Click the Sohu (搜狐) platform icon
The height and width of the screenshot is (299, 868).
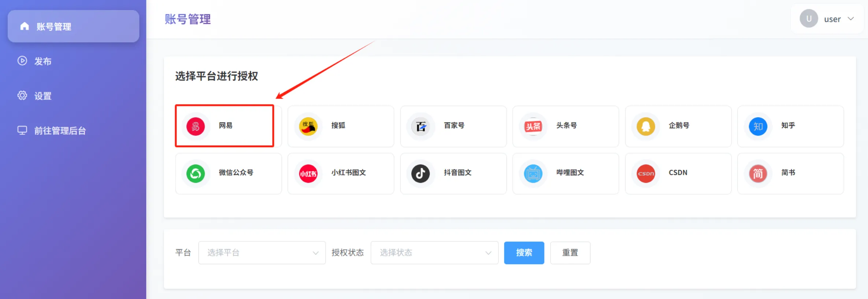tap(308, 126)
